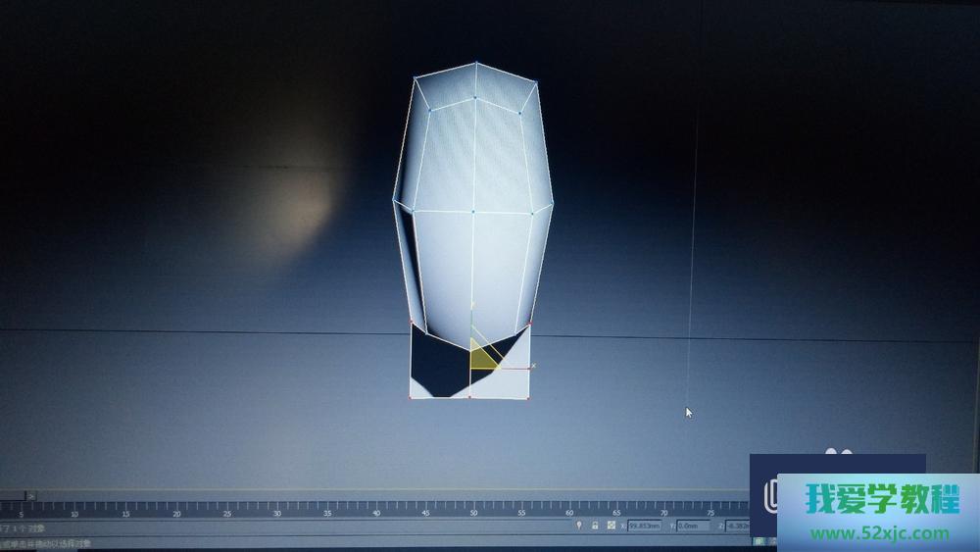The image size is (980, 552).
Task: Click the vertical Y-axis gizmo handle
Action: [x=471, y=312]
